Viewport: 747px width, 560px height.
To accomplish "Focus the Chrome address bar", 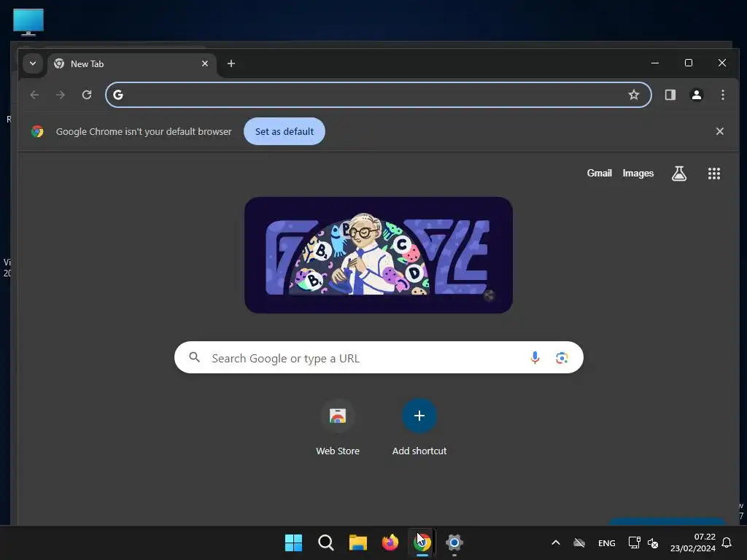I will (x=379, y=95).
